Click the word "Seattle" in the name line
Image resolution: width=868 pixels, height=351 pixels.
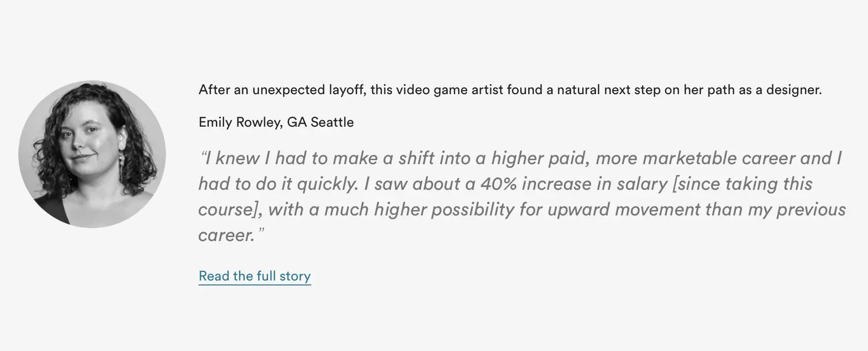tap(332, 122)
